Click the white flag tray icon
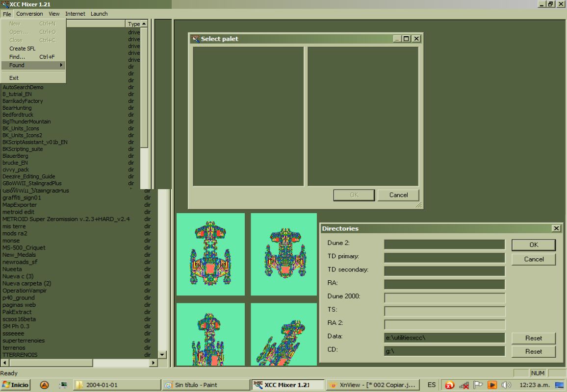Image resolution: width=567 pixels, height=392 pixels. coord(478,385)
